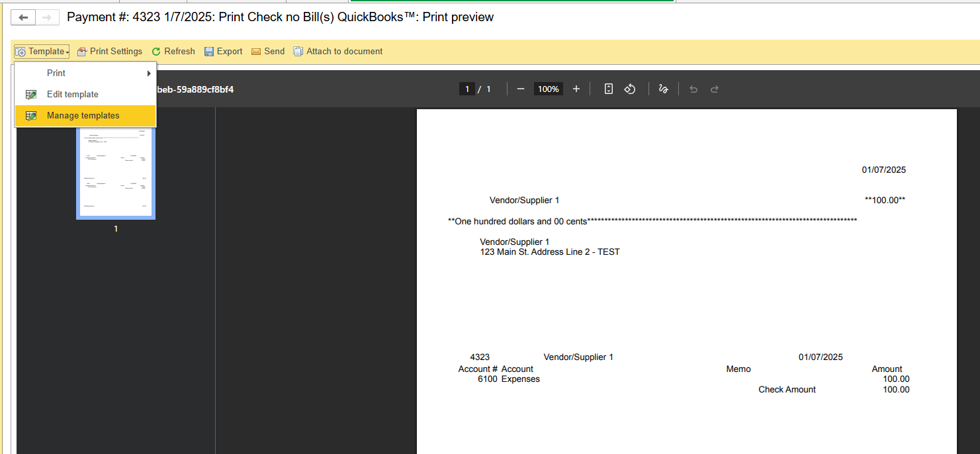Toggle fit to page icon
Screen dimensions: 980x454
[609, 89]
